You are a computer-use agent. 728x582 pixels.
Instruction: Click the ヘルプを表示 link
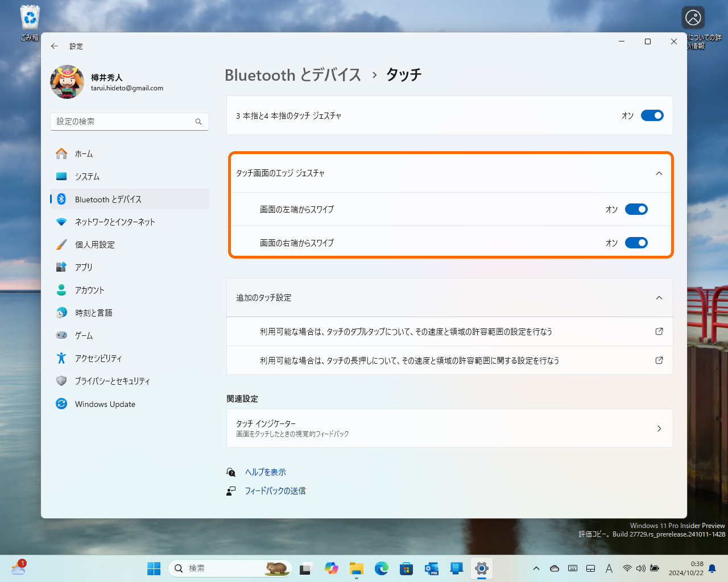click(x=264, y=472)
